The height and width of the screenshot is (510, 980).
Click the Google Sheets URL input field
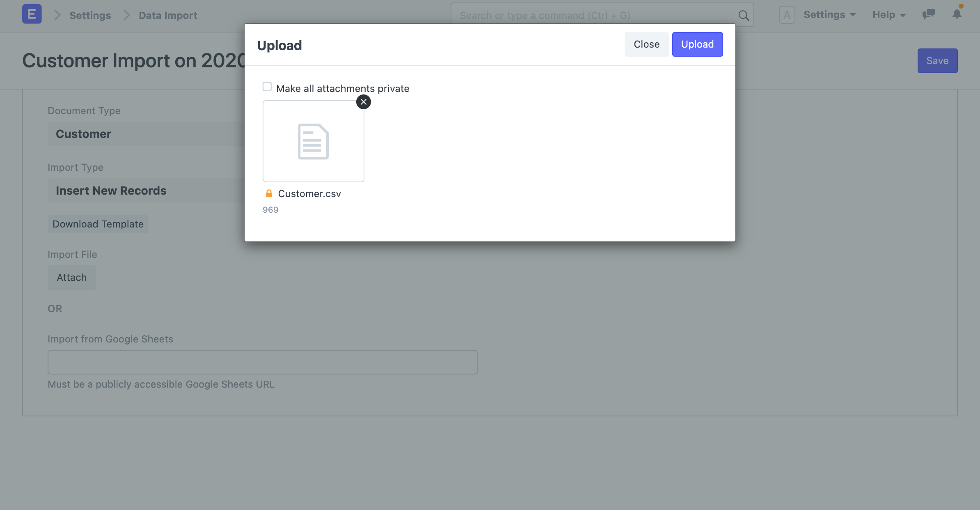pyautogui.click(x=262, y=362)
